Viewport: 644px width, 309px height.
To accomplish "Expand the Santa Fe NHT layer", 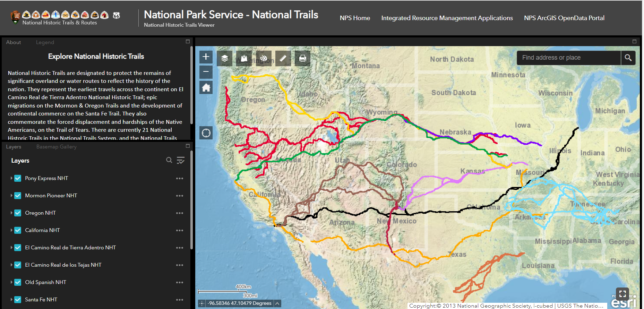I will point(11,300).
